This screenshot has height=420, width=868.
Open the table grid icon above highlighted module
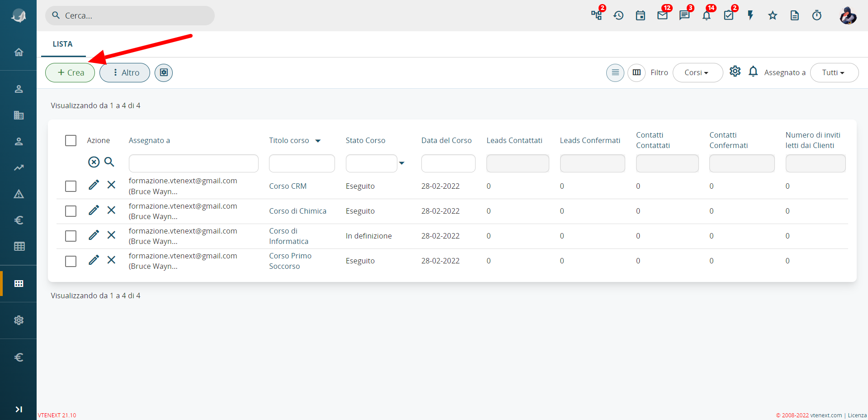19,247
